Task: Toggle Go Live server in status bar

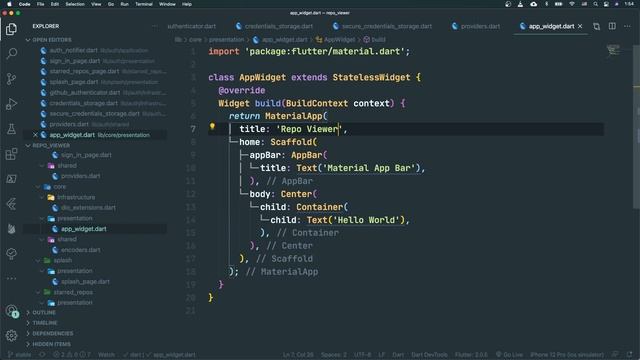Action: [x=509, y=355]
